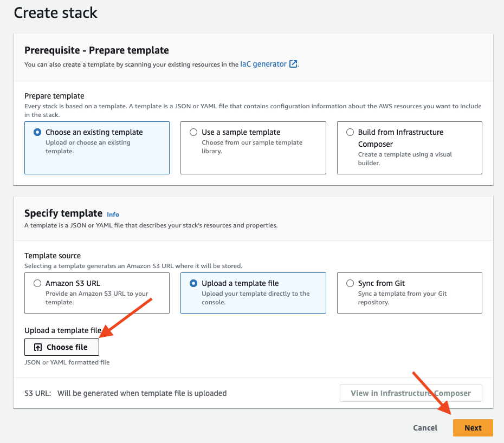Pick the 'Upload a template file' radio option

coord(193,283)
